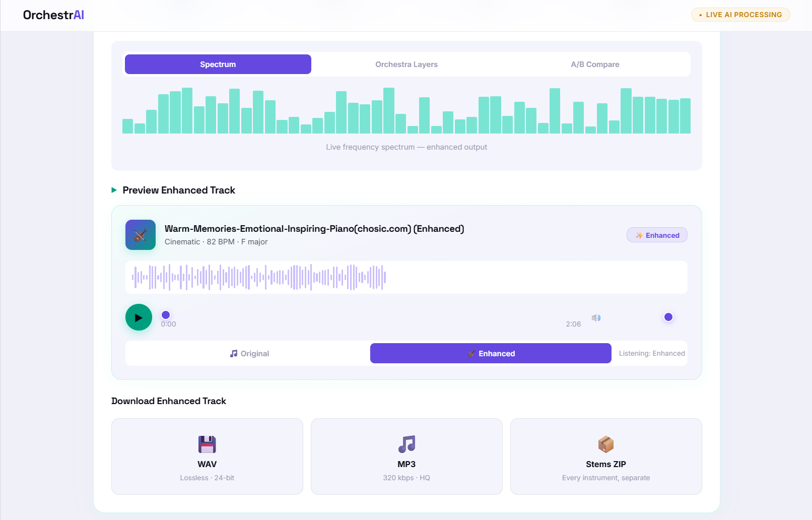Click the playback progress slider handle
This screenshot has height=520, width=812.
[166, 315]
